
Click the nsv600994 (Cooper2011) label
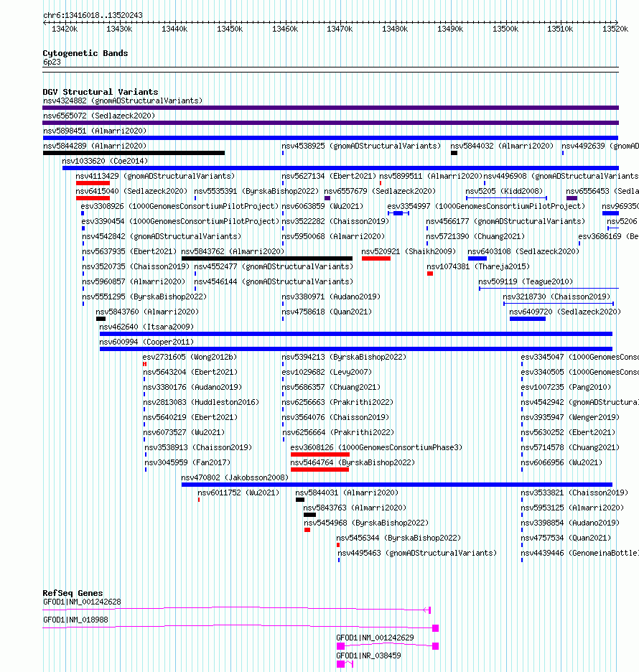(x=146, y=342)
